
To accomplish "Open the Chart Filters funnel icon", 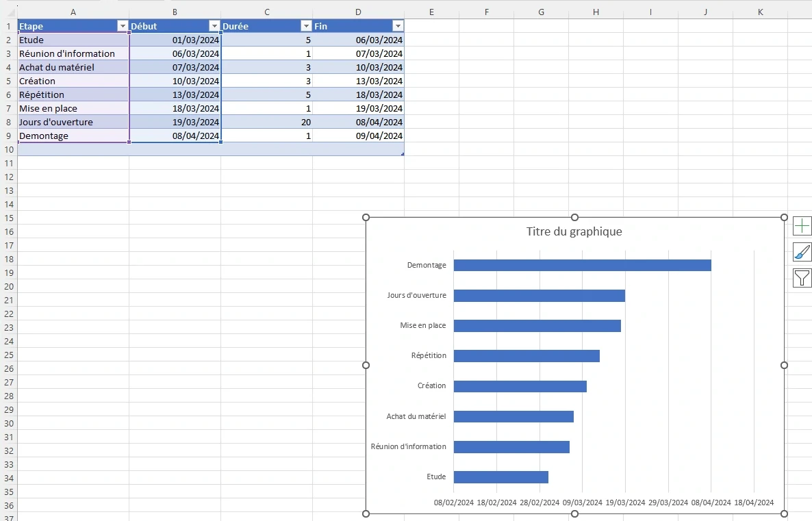I will pos(801,277).
